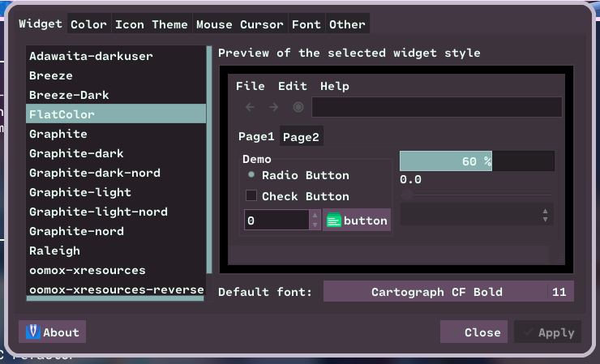Select the Page2 preview tab

click(301, 137)
